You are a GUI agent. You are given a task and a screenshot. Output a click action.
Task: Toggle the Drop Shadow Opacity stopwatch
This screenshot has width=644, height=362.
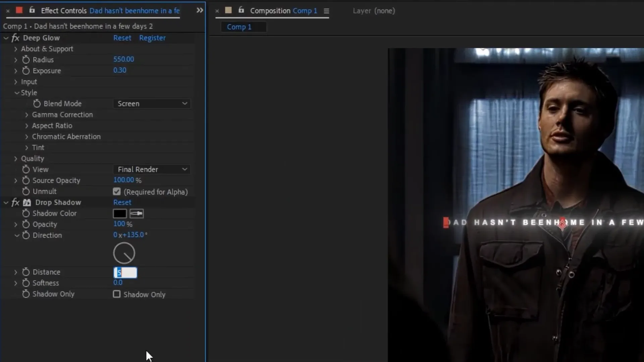point(26,224)
